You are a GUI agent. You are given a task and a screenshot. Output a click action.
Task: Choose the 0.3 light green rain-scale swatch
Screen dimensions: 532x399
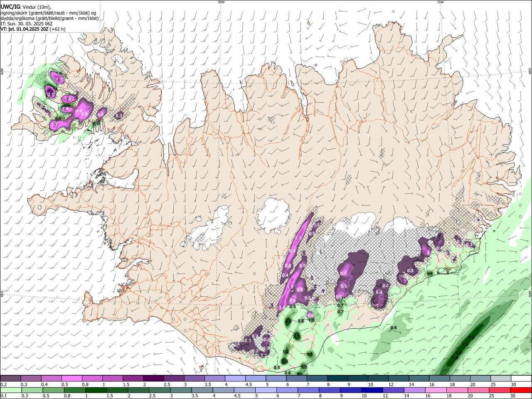click(32, 390)
